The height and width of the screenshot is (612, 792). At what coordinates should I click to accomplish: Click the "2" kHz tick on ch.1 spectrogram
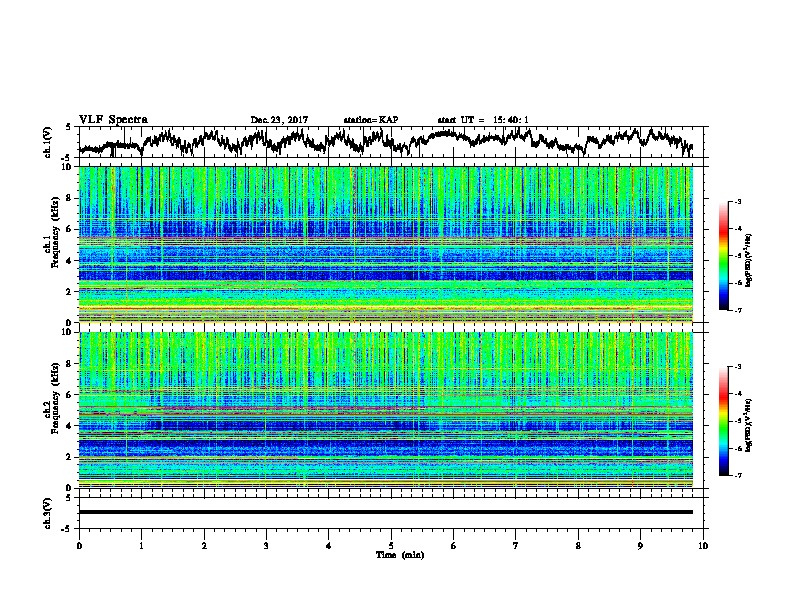click(x=71, y=291)
